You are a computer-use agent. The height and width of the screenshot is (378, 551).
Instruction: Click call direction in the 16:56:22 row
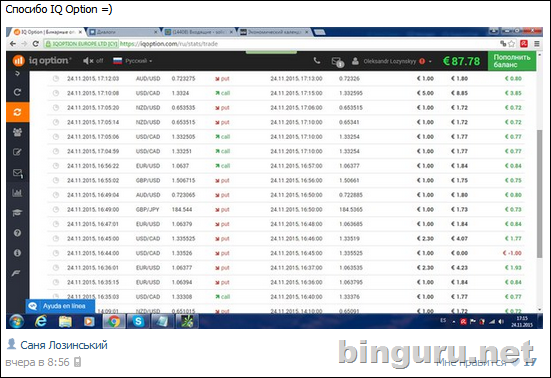(x=222, y=166)
